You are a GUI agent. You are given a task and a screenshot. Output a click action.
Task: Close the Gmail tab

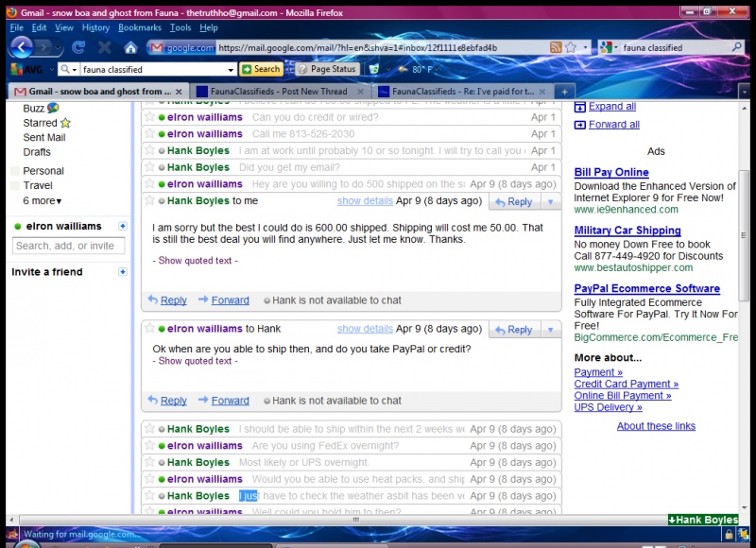pyautogui.click(x=179, y=92)
